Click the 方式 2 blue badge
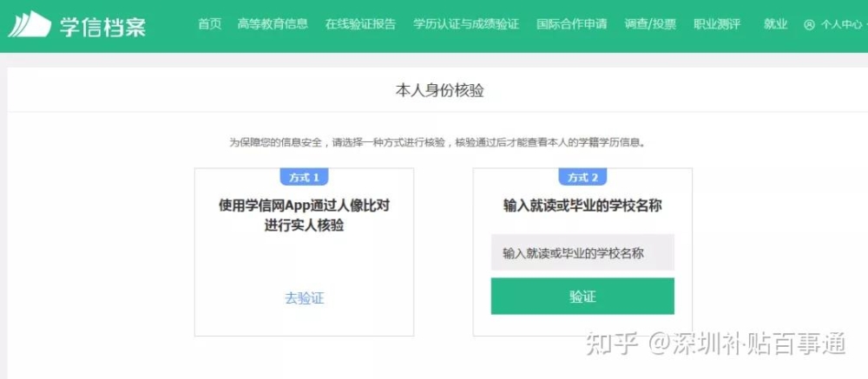This screenshot has width=868, height=379. click(x=582, y=178)
